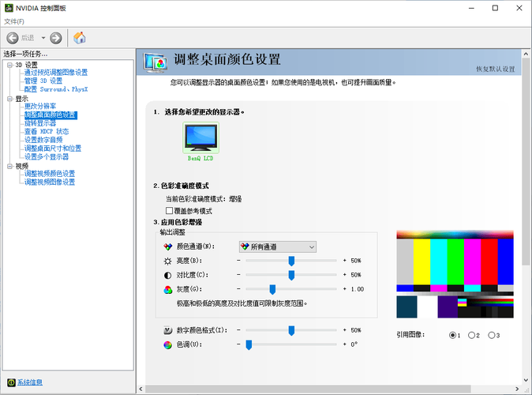Click the brightness sun icon
532x395 pixels.
[167, 261]
